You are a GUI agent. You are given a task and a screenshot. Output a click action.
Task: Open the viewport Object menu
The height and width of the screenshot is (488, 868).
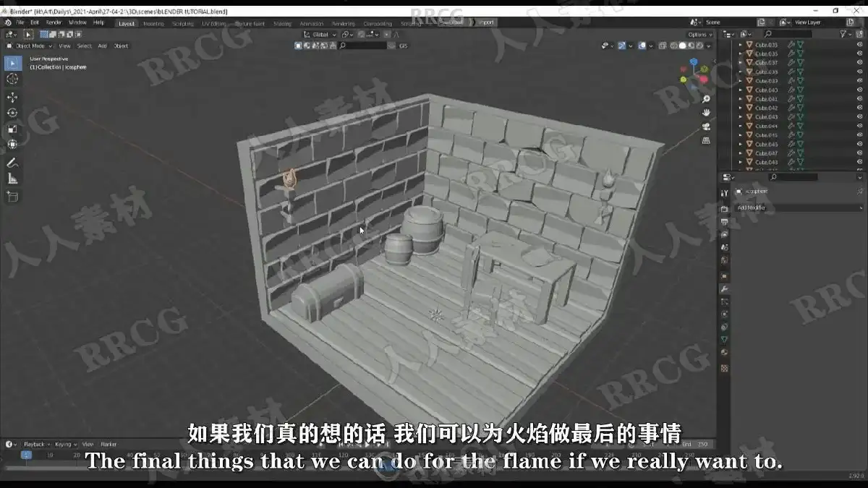[121, 46]
